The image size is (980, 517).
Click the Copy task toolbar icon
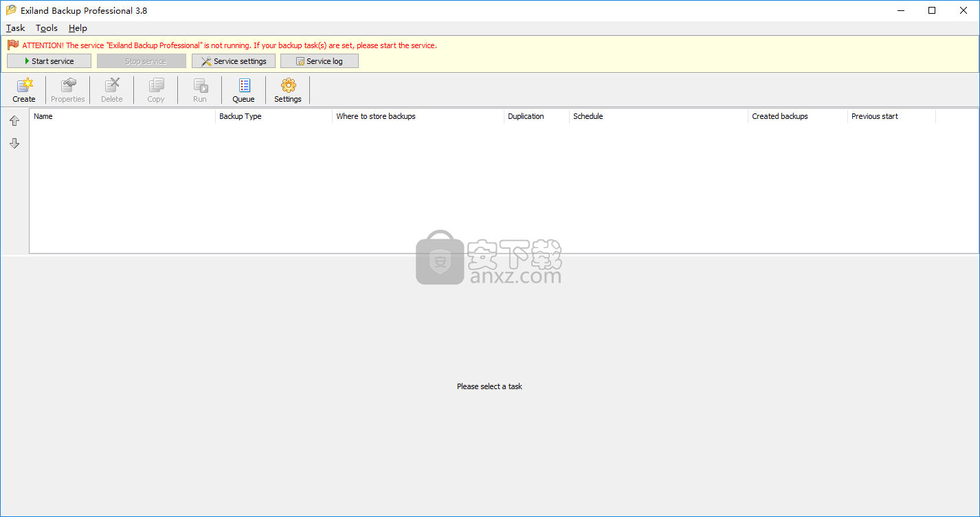point(156,90)
